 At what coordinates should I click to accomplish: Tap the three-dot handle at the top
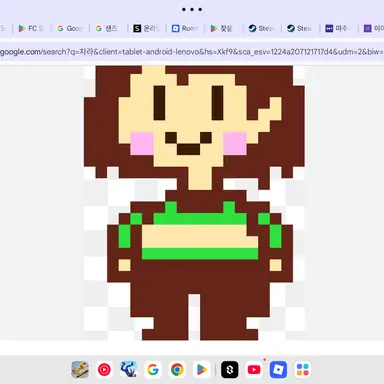pyautogui.click(x=192, y=9)
